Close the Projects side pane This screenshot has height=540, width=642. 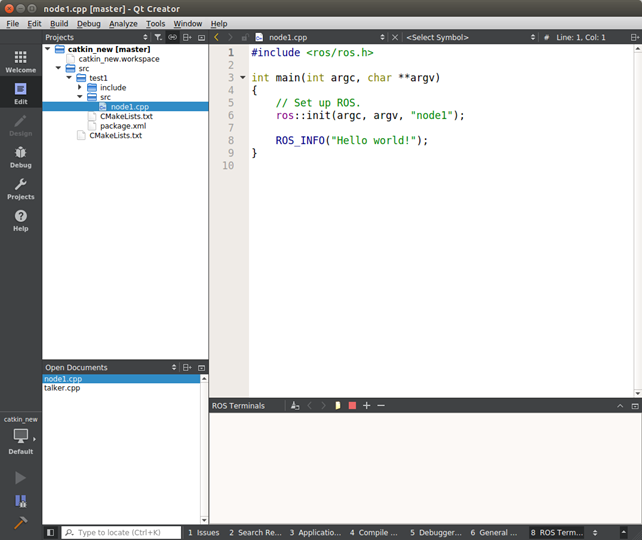tap(201, 37)
